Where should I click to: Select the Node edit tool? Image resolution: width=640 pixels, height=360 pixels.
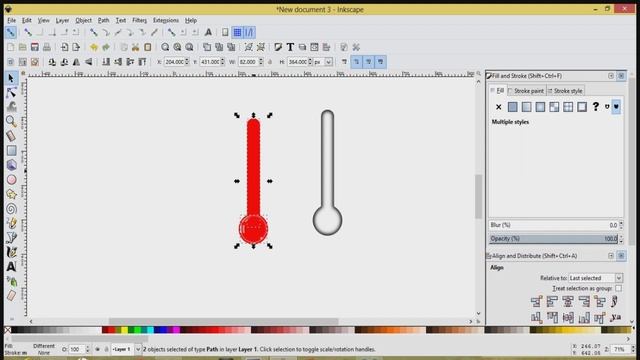(x=11, y=93)
